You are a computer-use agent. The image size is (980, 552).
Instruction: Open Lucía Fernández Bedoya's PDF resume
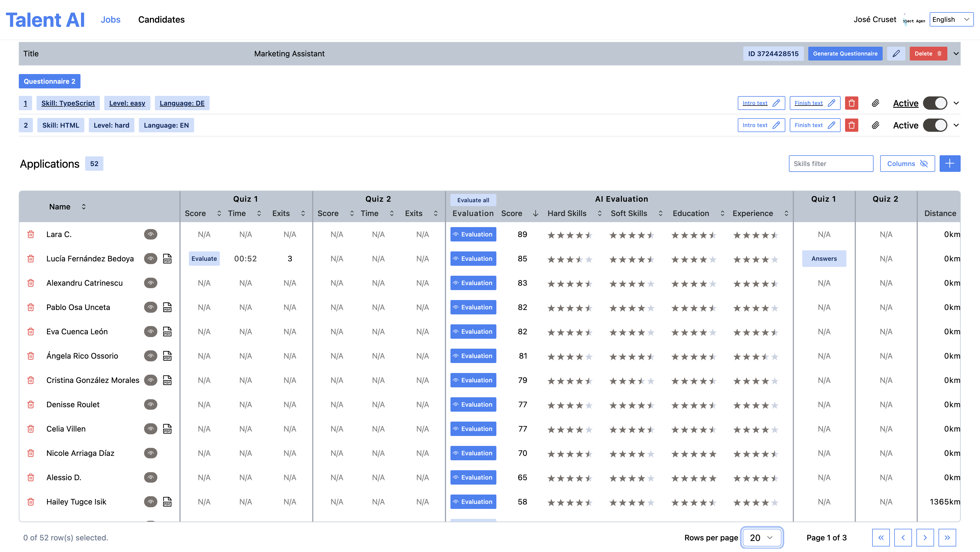[167, 259]
